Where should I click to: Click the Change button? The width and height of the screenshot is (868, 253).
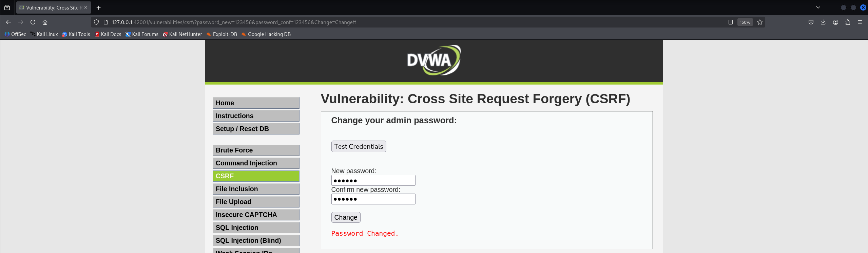coord(346,217)
